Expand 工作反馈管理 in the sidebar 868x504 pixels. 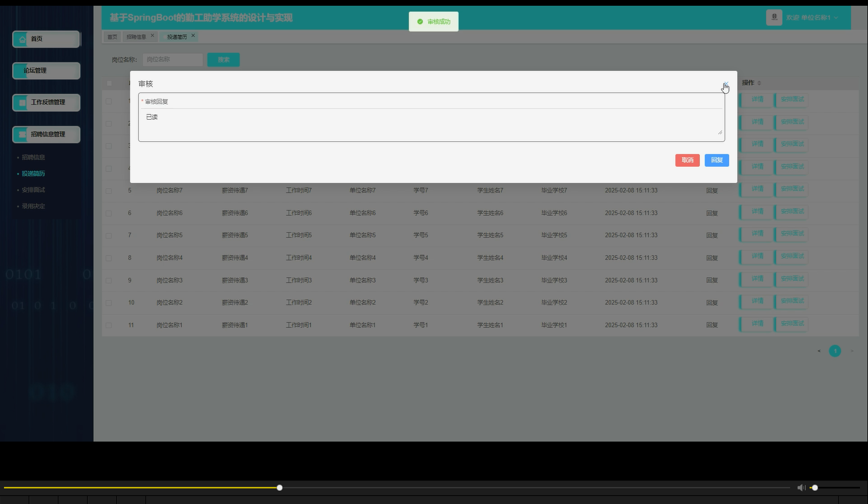point(46,103)
